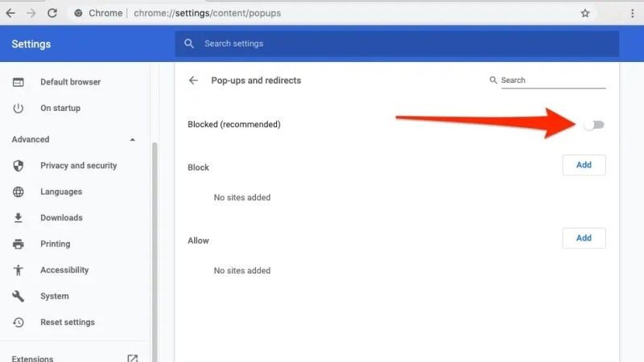This screenshot has width=644, height=362.
Task: Click the address bar URL
Action: (208, 13)
